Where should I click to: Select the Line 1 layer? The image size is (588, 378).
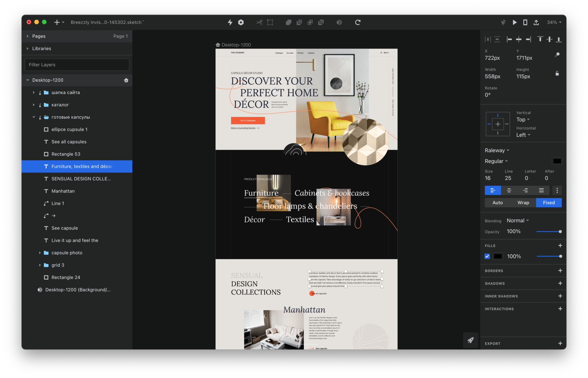tap(77, 204)
